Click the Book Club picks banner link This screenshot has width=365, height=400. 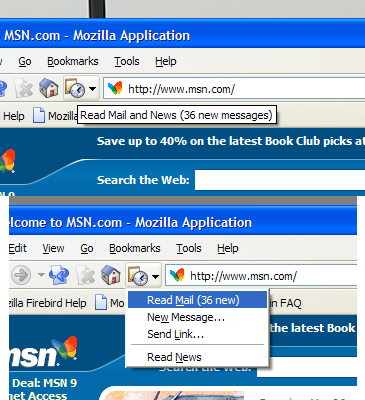tap(231, 141)
